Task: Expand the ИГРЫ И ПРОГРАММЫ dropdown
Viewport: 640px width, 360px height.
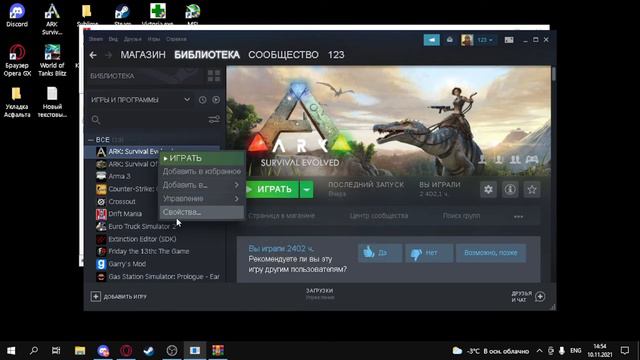Action: (x=187, y=100)
